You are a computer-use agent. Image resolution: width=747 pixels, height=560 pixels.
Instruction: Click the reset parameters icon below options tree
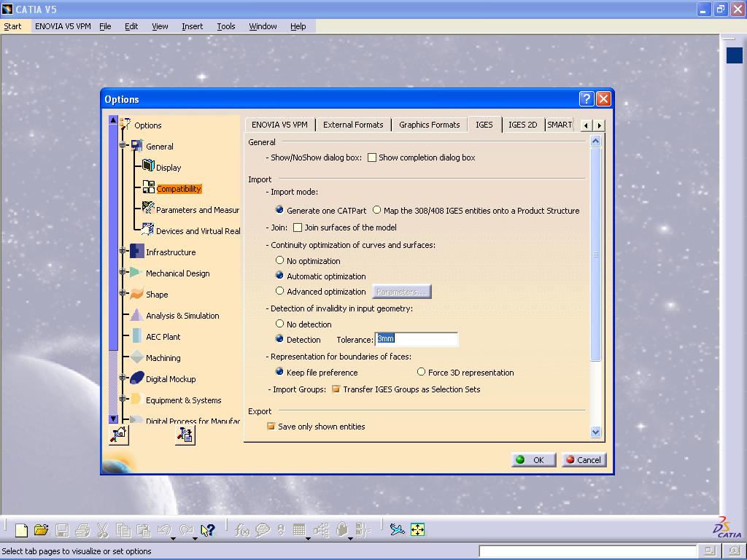(119, 435)
